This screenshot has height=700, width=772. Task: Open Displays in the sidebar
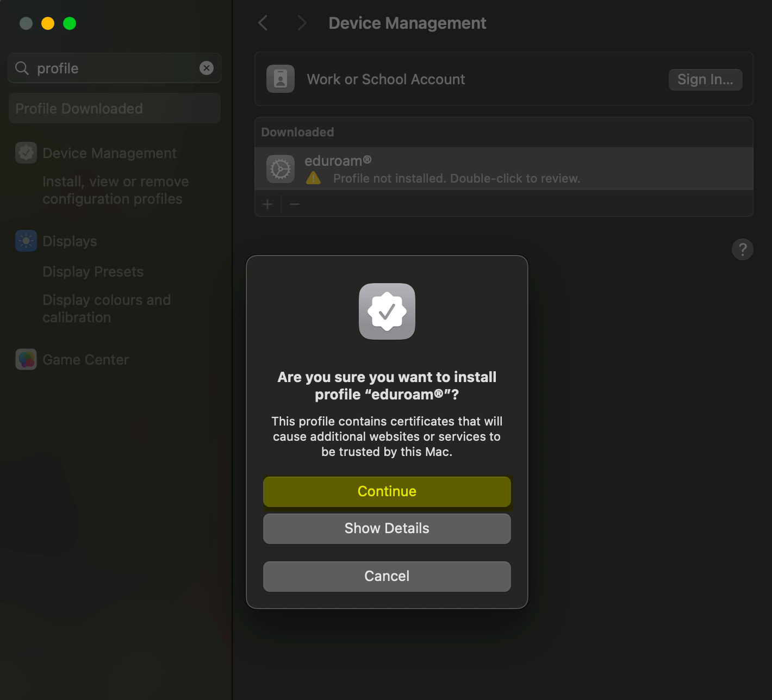pos(70,241)
